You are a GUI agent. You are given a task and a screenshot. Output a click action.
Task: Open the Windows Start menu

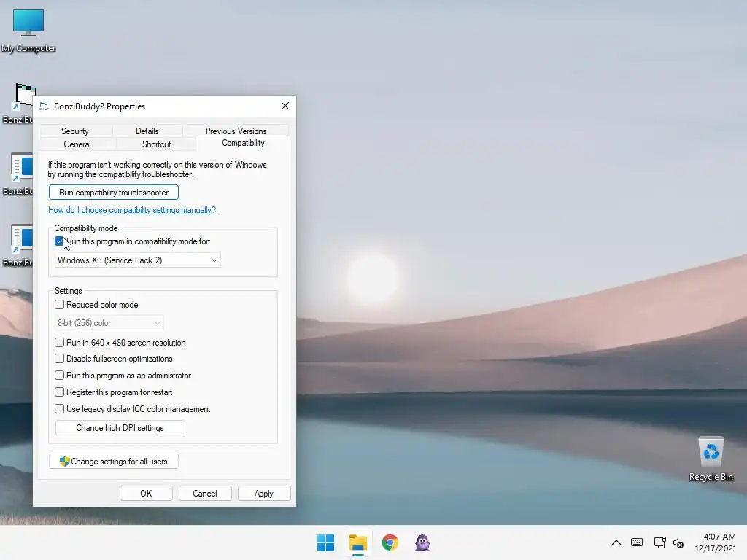click(326, 542)
